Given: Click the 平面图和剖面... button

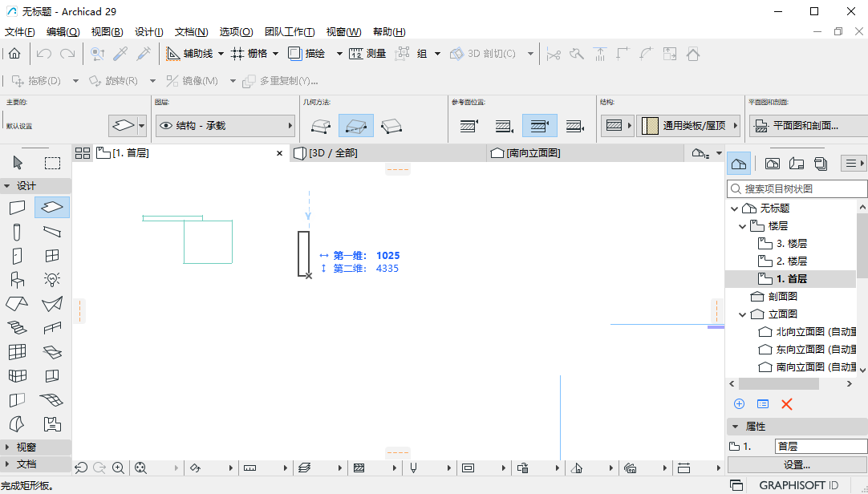Looking at the screenshot, I should pos(805,126).
